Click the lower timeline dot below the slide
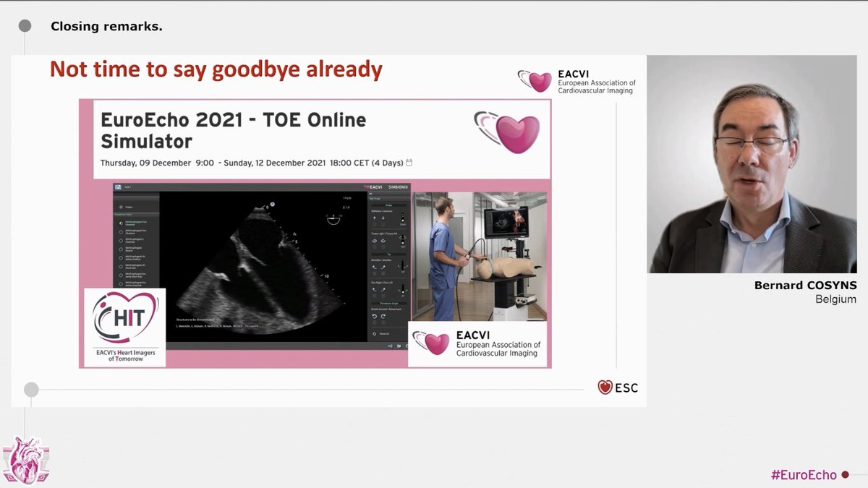The image size is (868, 488). click(x=31, y=390)
